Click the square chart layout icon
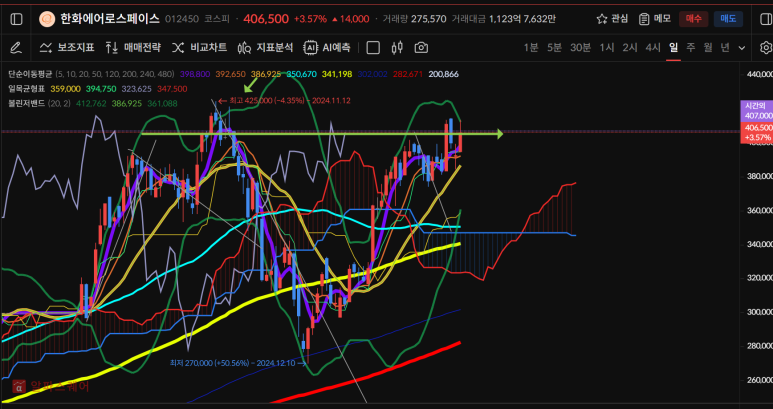 [x=373, y=48]
